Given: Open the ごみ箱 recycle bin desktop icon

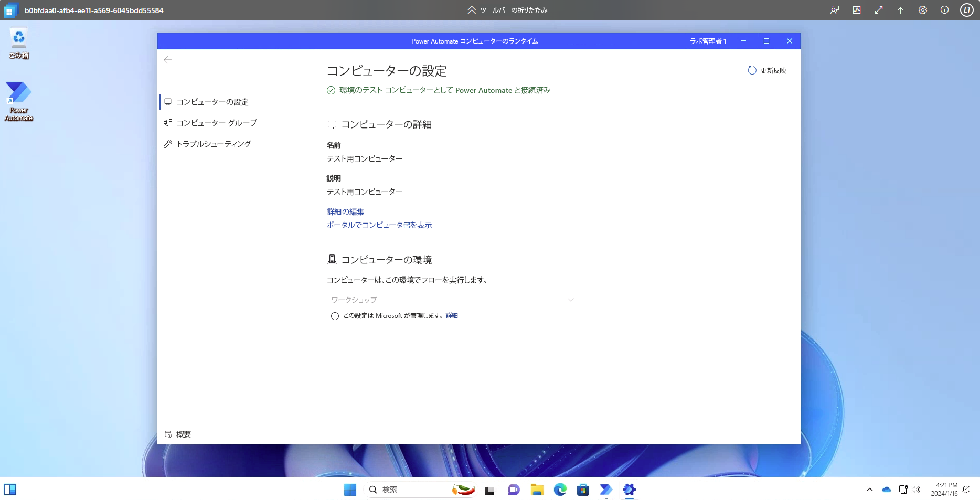Looking at the screenshot, I should coord(19,43).
